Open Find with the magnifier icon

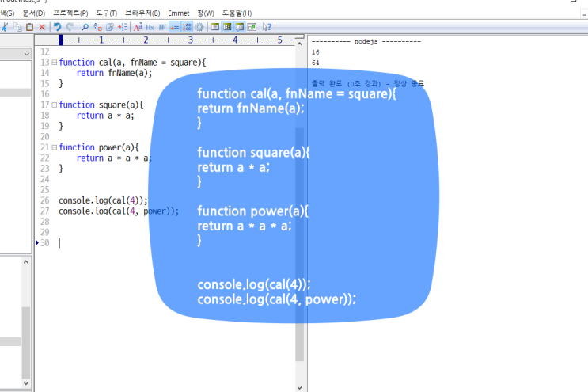[x=85, y=27]
